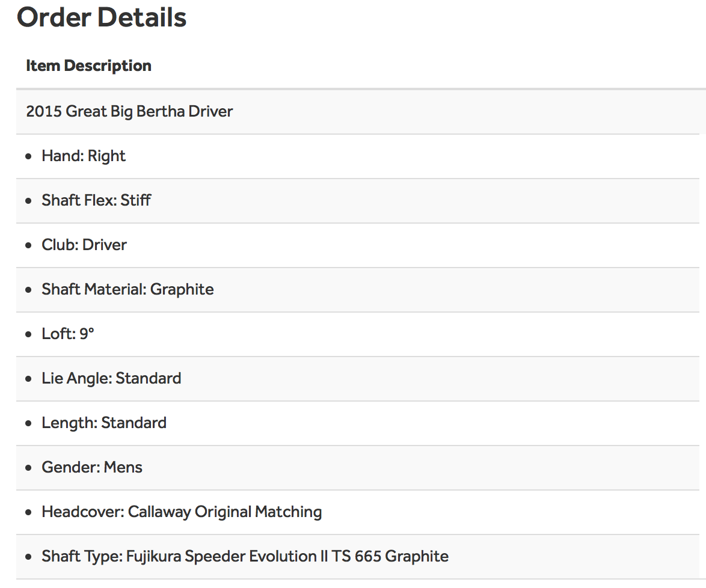Click the Length: Standard entry
706x588 pixels.
coord(104,423)
